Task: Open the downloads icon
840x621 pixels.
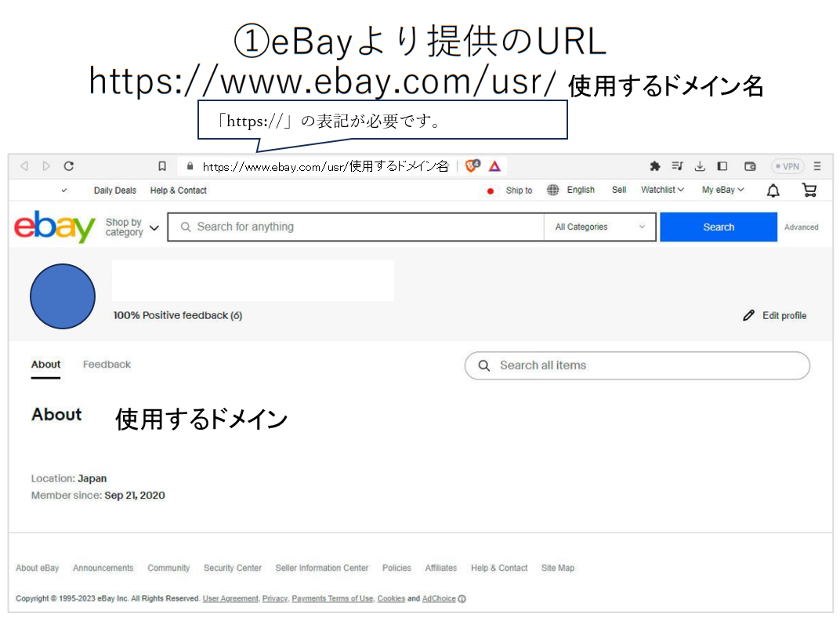Action: coord(700,166)
